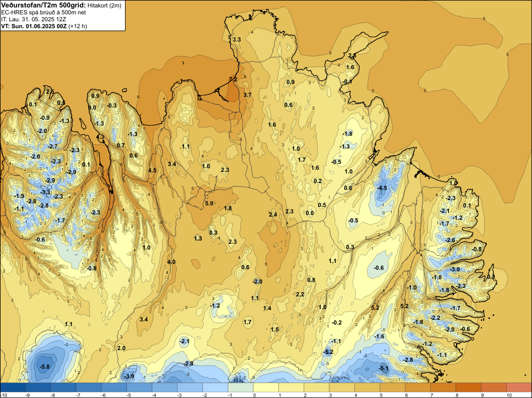Click the temperature value "-3.0"
This screenshot has height=398, width=532.
[x=455, y=269]
